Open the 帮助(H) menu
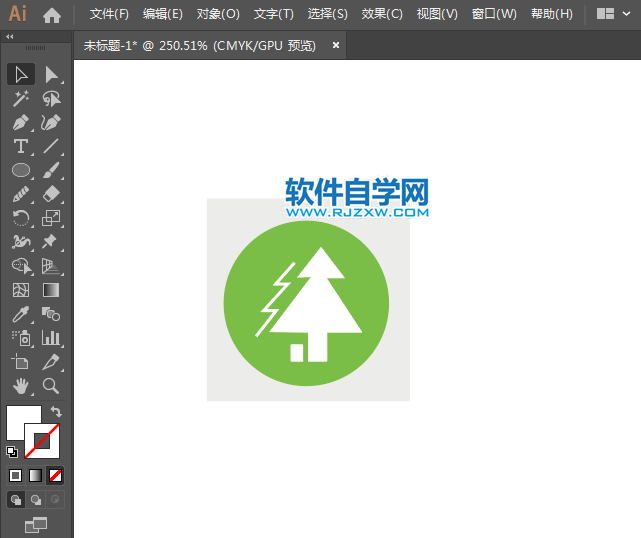 click(x=551, y=14)
